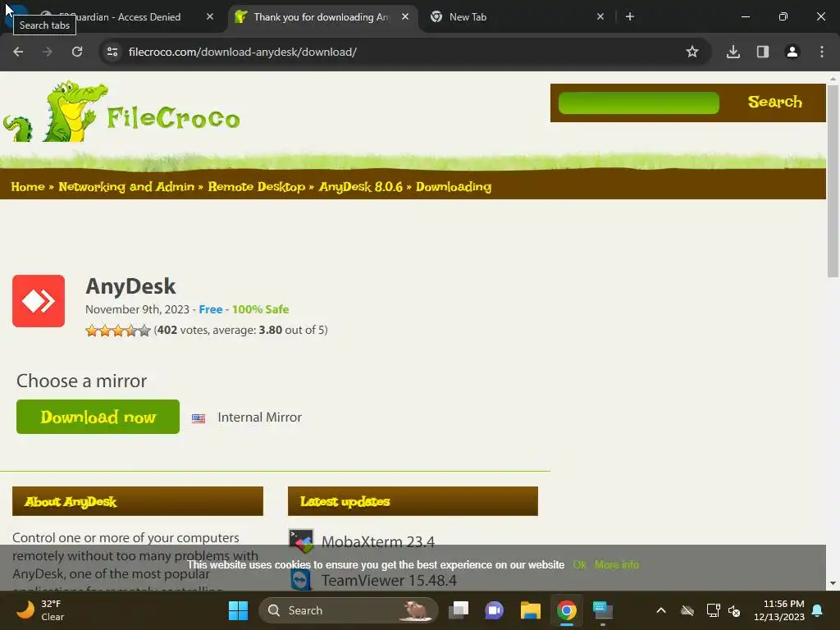Click the OneDrive cloud tray icon
The image size is (840, 630).
point(687,610)
